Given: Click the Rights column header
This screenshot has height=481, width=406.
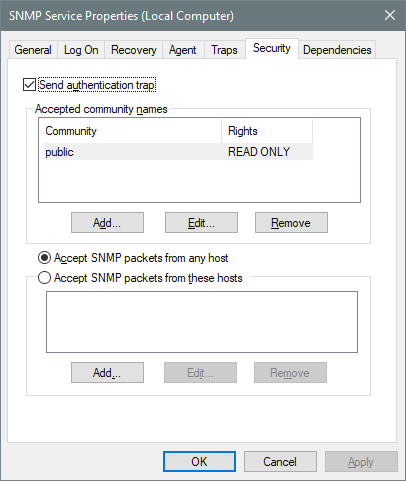Looking at the screenshot, I should (267, 131).
